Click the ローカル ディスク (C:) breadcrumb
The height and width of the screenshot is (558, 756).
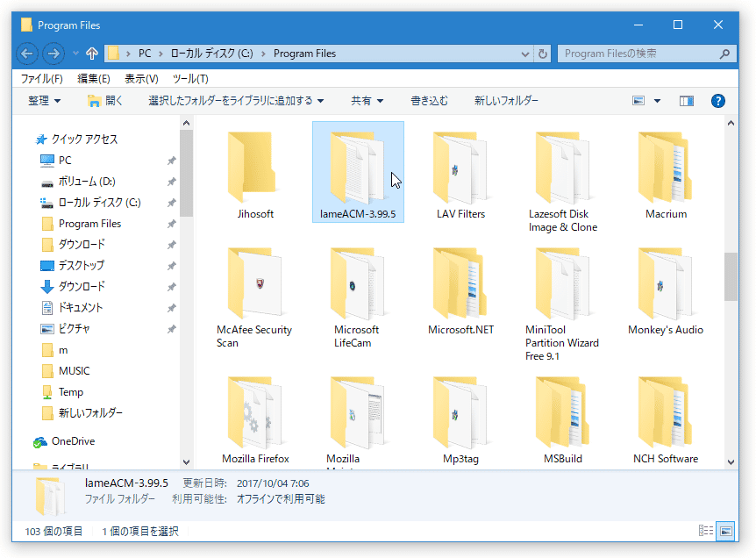(211, 54)
